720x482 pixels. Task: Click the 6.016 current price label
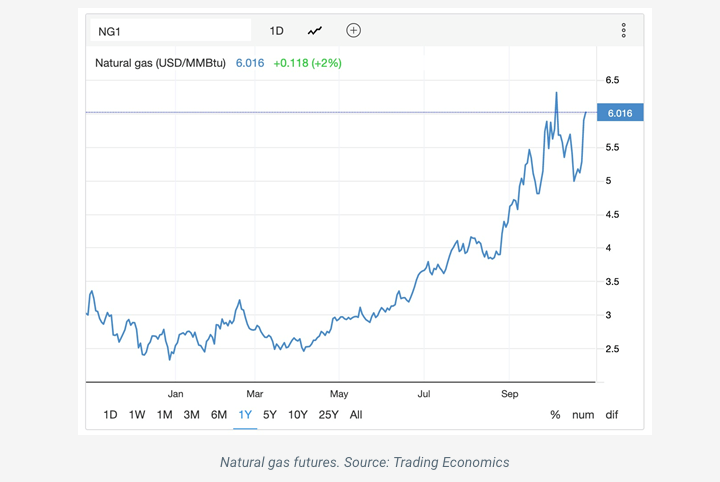[620, 113]
